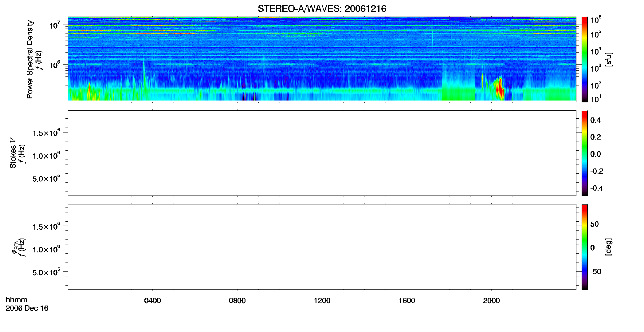Click the power spectral density color bar
This screenshot has height=332, width=644.
tap(585, 59)
